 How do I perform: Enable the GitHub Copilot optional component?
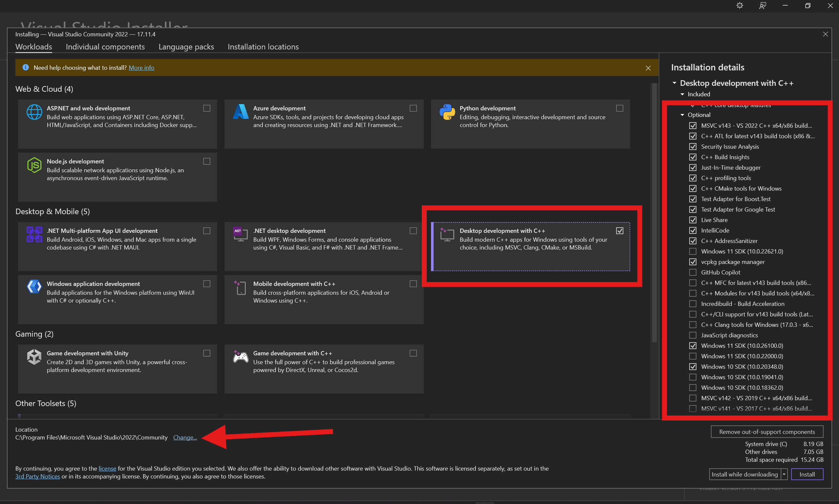693,272
